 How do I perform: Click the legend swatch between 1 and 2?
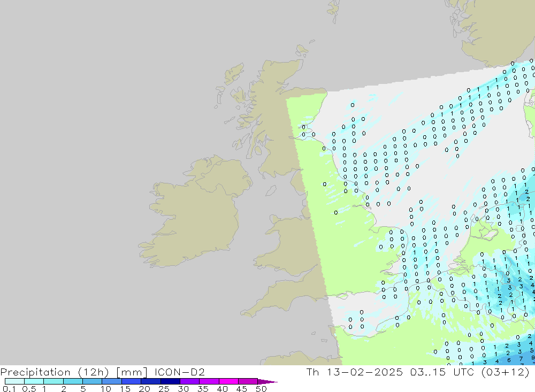pyautogui.click(x=53, y=381)
